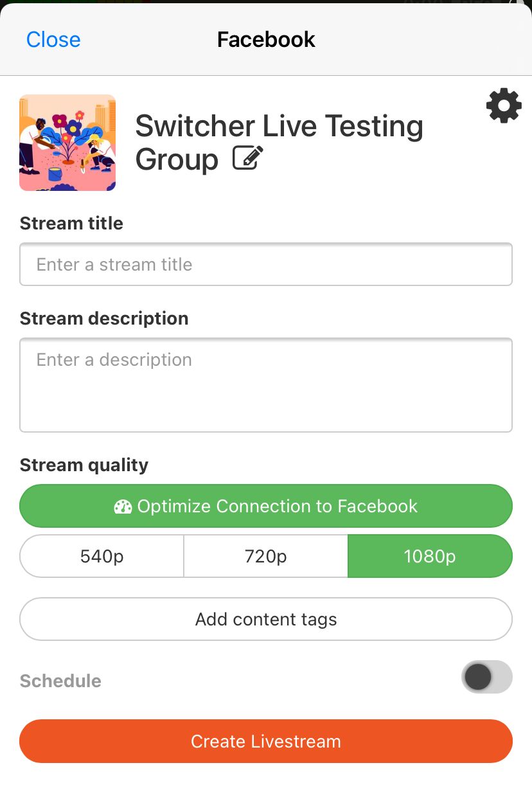Tap the Facebook header title
The height and width of the screenshot is (808, 532).
(266, 40)
